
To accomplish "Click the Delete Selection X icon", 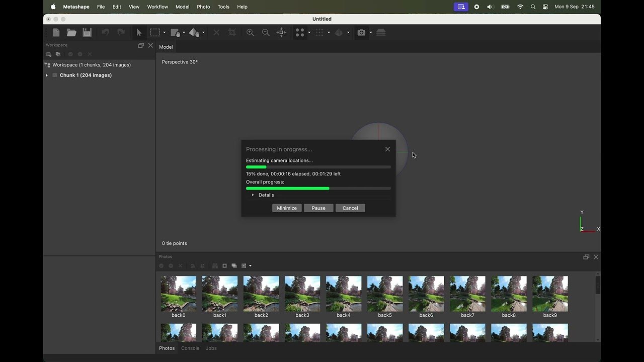I will pos(216,33).
